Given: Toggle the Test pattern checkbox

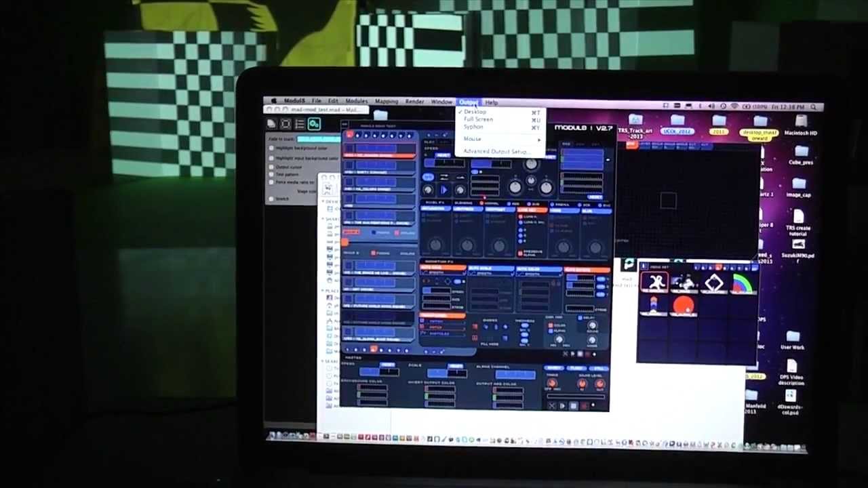Looking at the screenshot, I should pyautogui.click(x=272, y=174).
